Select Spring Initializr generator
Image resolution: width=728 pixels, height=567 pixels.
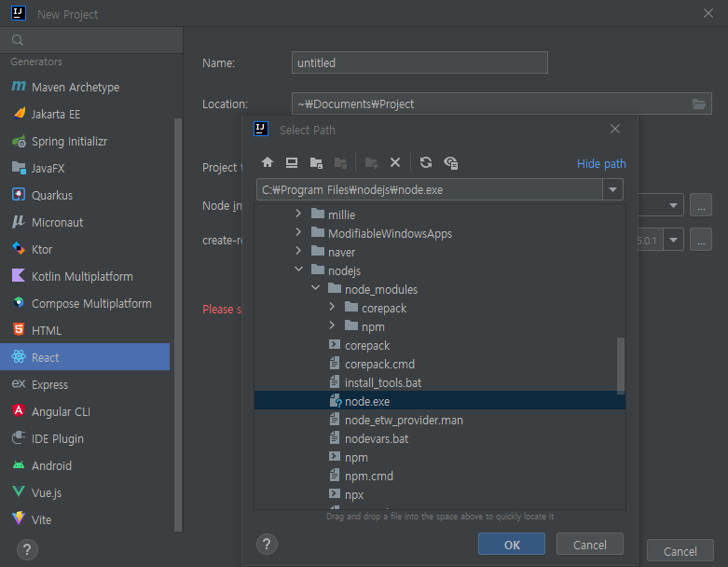(x=85, y=141)
